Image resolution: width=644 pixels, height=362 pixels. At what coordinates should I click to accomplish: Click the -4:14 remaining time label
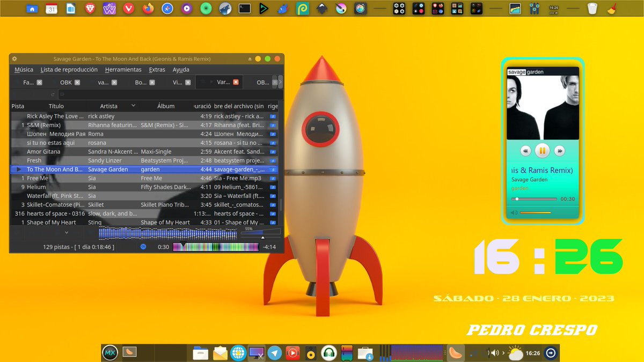pyautogui.click(x=269, y=247)
